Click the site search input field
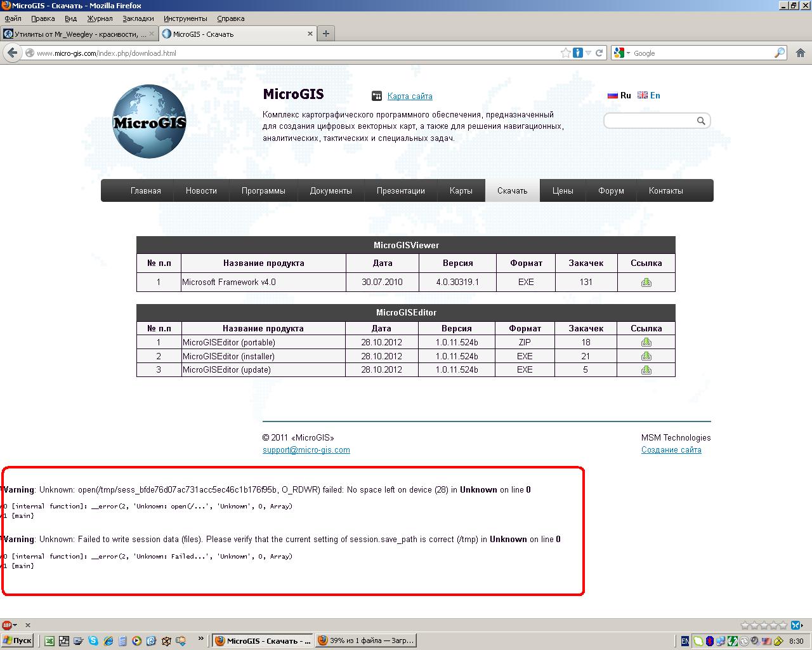 (x=650, y=121)
